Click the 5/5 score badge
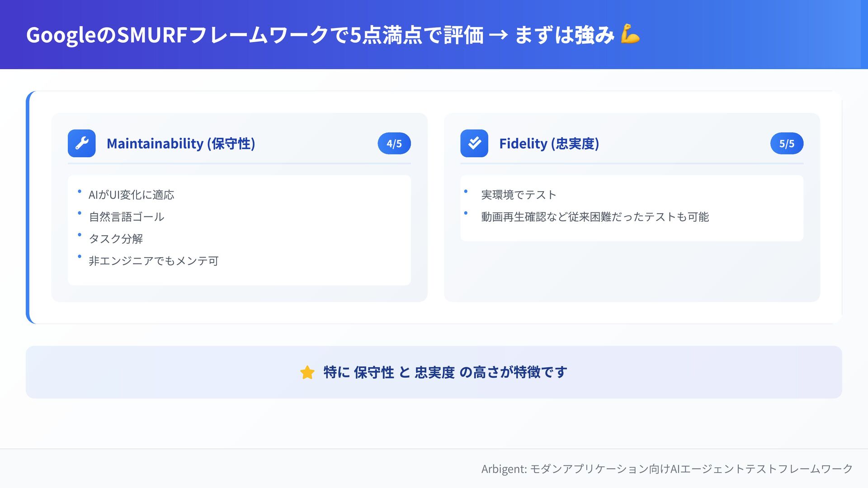This screenshot has height=488, width=868. coord(786,144)
